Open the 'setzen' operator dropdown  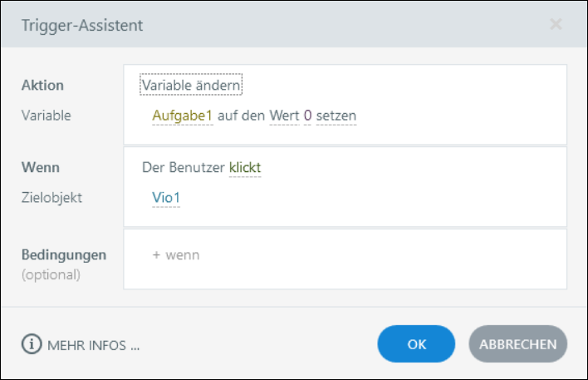(336, 116)
